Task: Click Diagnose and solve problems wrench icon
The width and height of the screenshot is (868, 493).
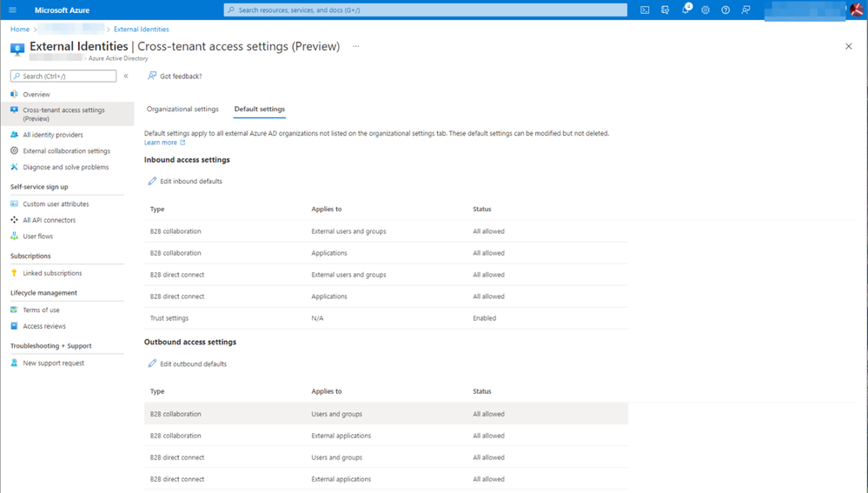Action: pos(15,167)
